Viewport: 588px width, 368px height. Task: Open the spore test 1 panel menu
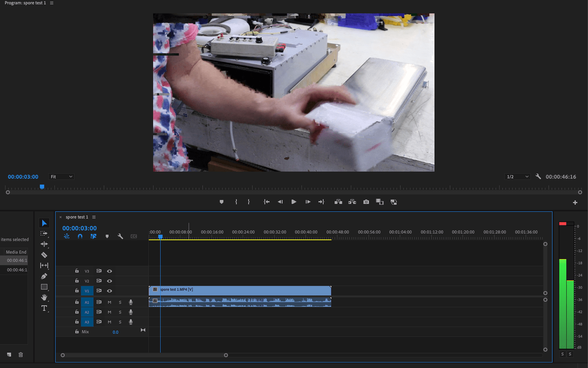tap(94, 217)
